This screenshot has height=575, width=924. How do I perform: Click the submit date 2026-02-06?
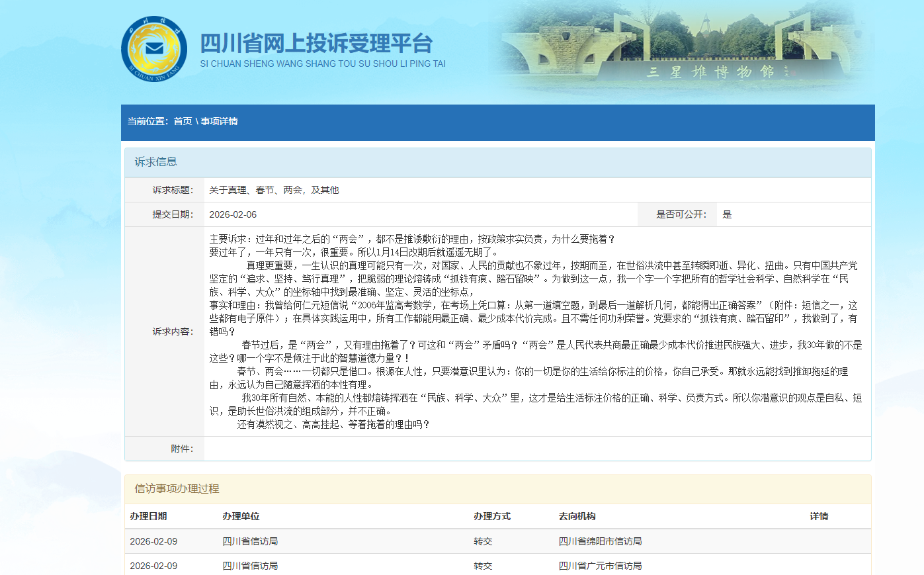233,214
